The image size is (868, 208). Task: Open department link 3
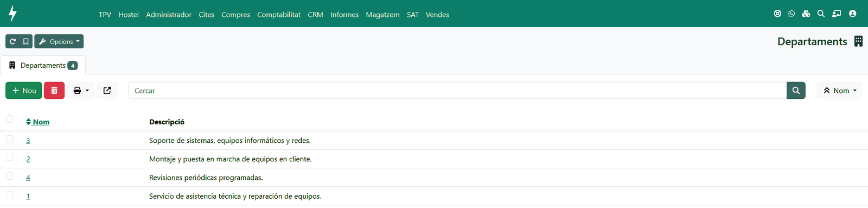click(x=28, y=141)
